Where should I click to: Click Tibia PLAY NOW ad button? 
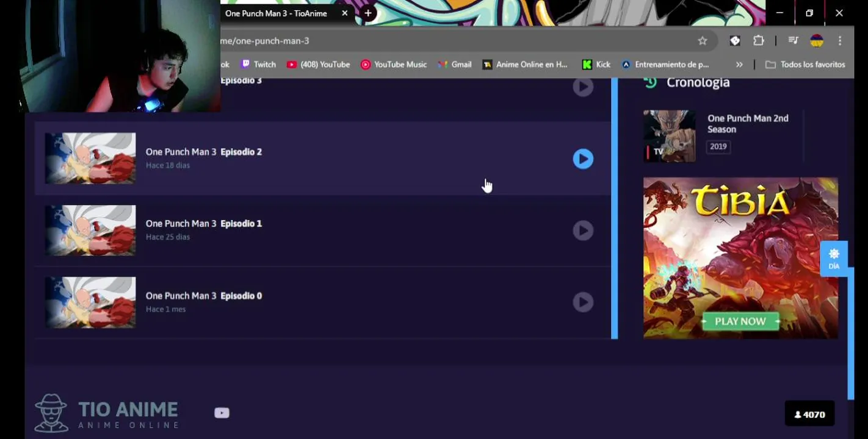pos(740,321)
